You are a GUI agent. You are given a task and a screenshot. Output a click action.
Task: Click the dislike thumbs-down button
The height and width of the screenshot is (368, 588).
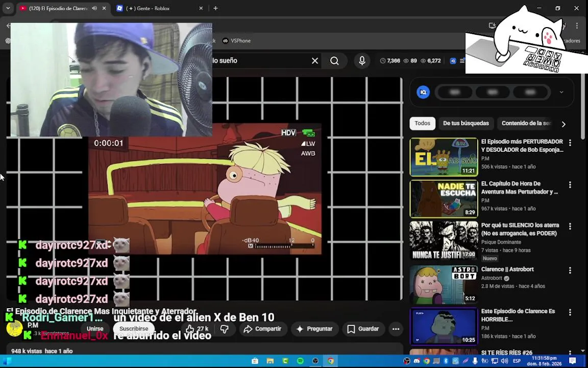tap(224, 329)
